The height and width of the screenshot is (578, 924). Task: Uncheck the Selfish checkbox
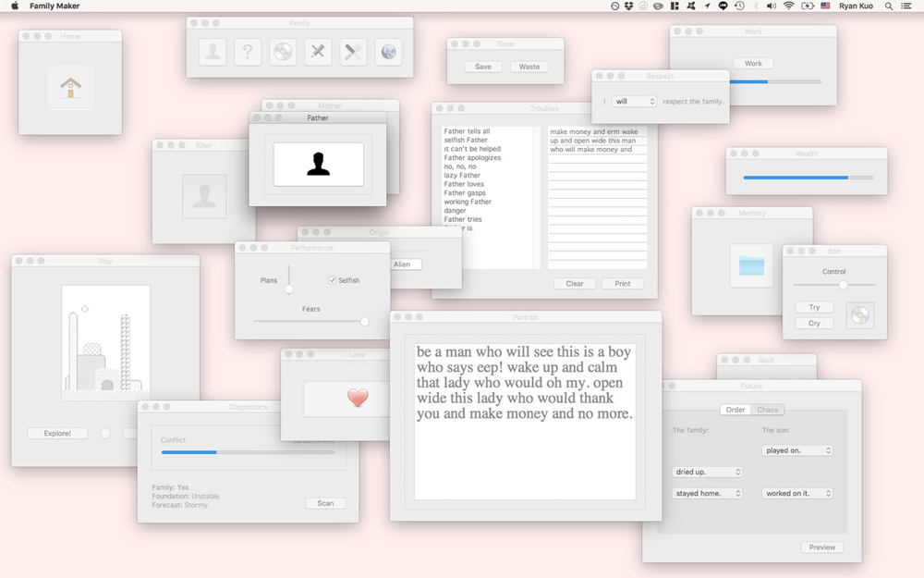click(333, 280)
